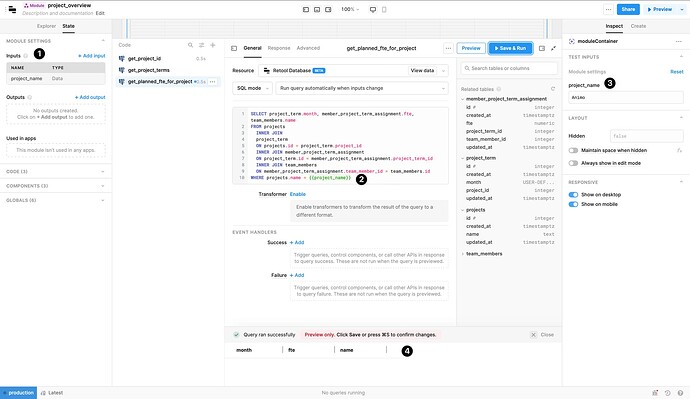Open the SQL mode dropdown
690x399 pixels.
pos(252,88)
